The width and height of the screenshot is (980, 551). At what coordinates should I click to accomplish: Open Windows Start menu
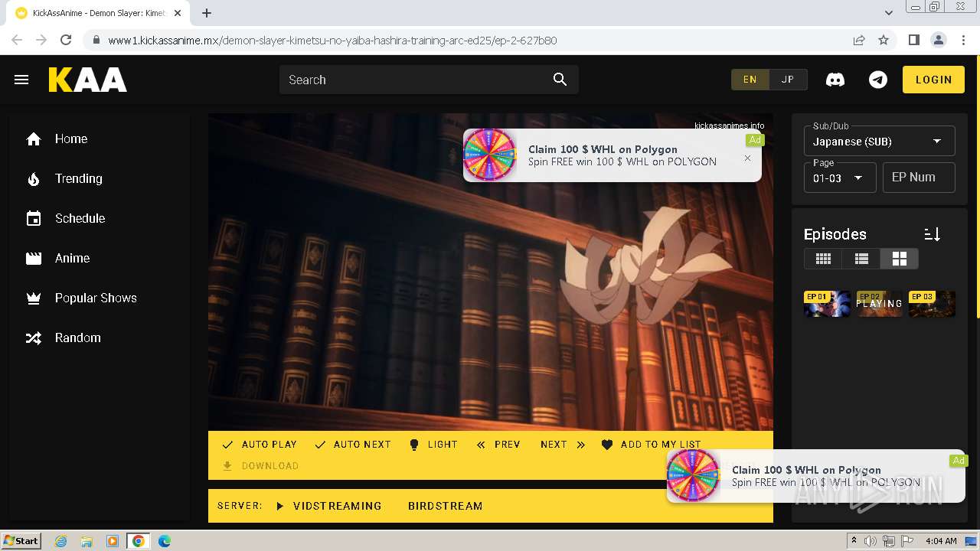(x=21, y=541)
